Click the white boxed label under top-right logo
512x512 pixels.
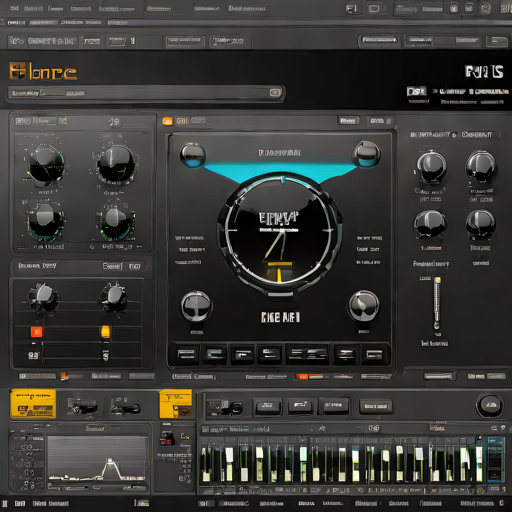click(x=416, y=91)
